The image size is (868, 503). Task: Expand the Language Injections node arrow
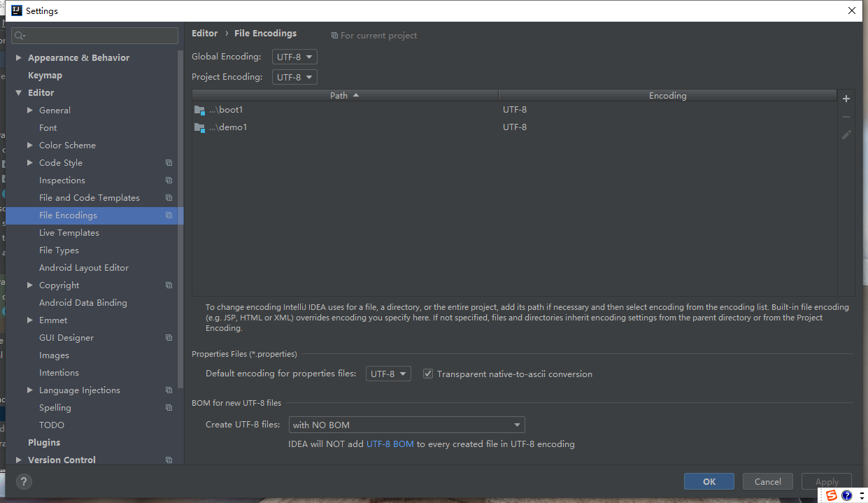click(x=30, y=390)
